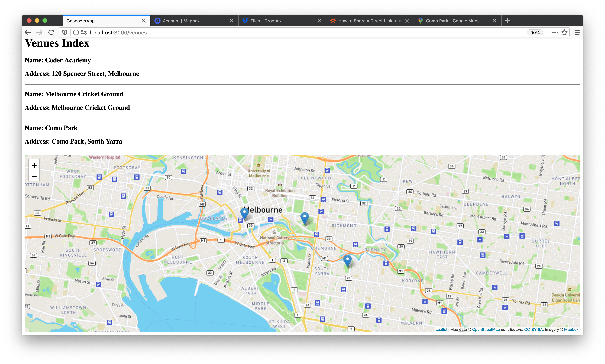This screenshot has width=605, height=364.
Task: Switch to the Account | Mapbox tab
Action: (x=181, y=21)
